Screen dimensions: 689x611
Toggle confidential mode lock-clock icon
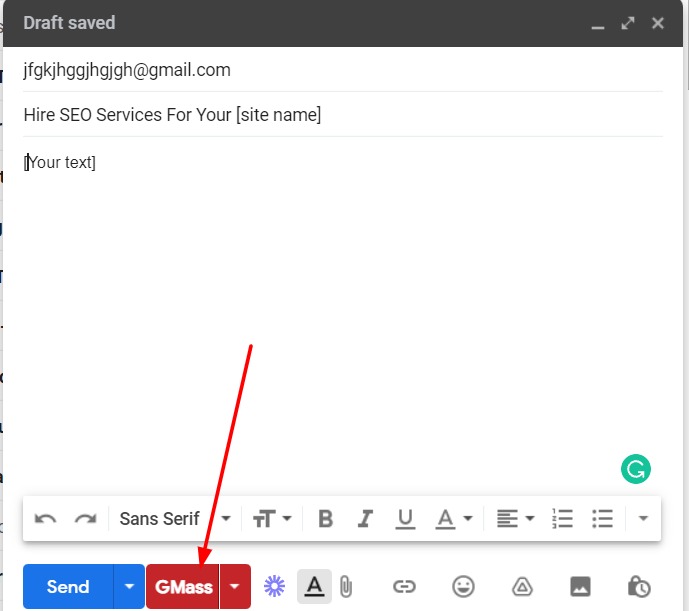(x=639, y=587)
